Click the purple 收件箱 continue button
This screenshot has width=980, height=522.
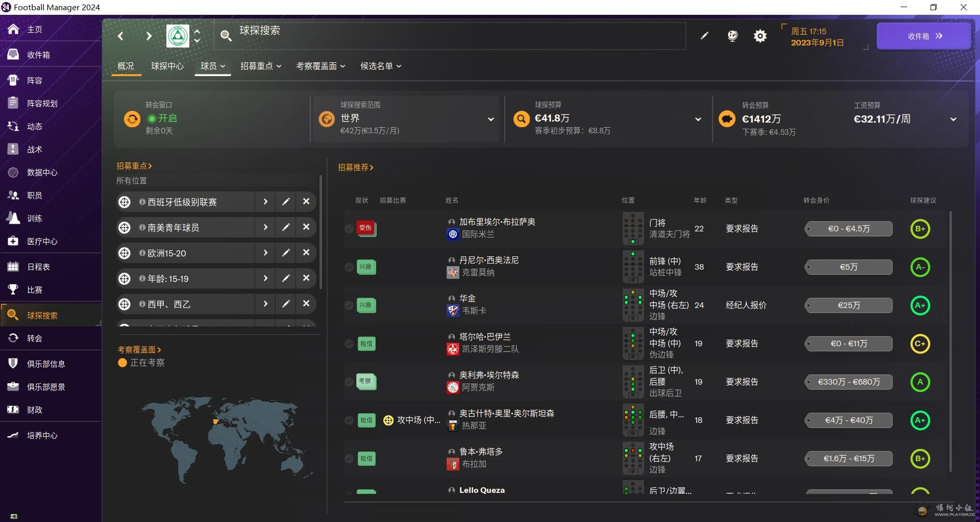pyautogui.click(x=924, y=36)
